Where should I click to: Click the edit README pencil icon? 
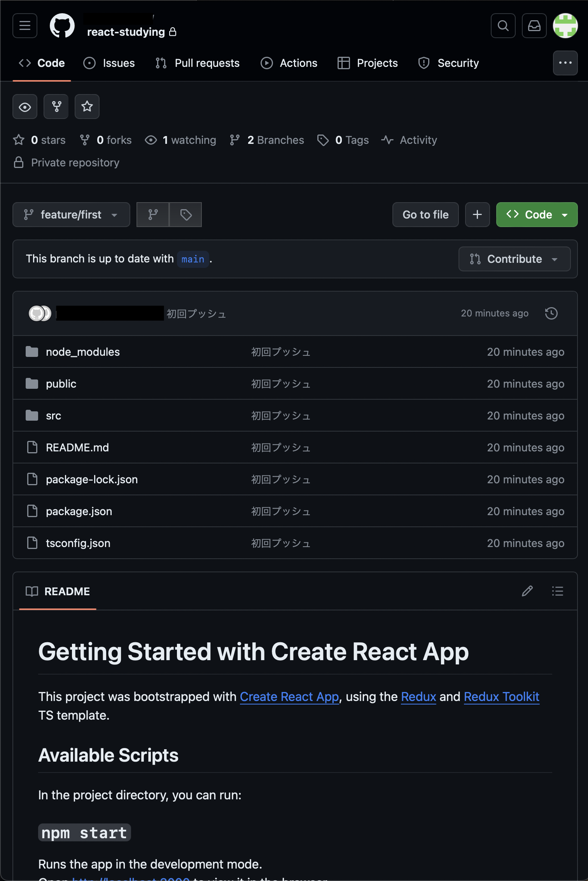(x=527, y=591)
